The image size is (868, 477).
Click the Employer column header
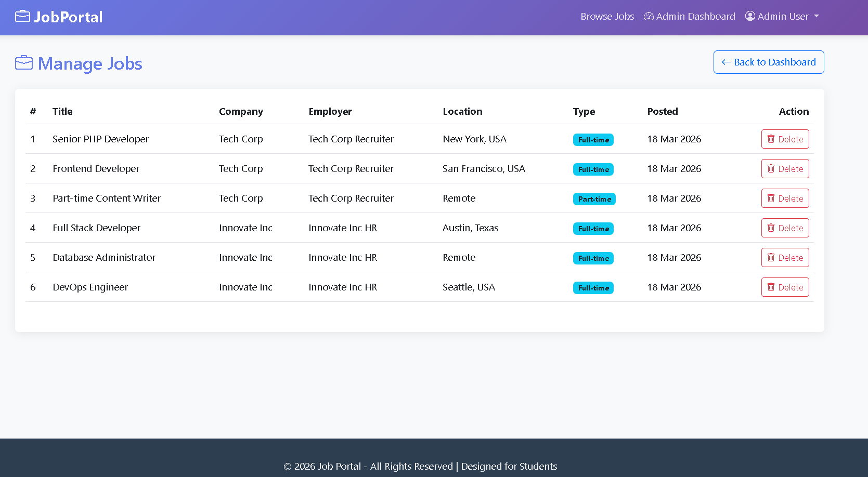click(x=330, y=111)
